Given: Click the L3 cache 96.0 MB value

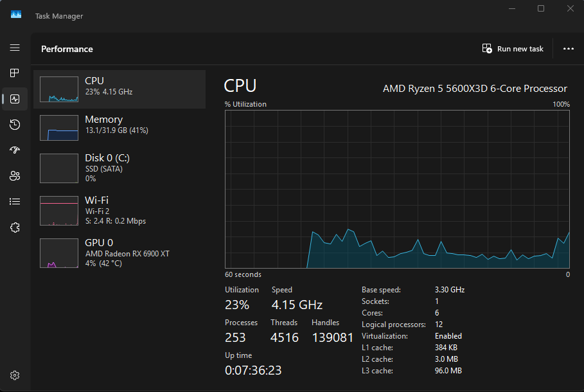Looking at the screenshot, I should [448, 371].
